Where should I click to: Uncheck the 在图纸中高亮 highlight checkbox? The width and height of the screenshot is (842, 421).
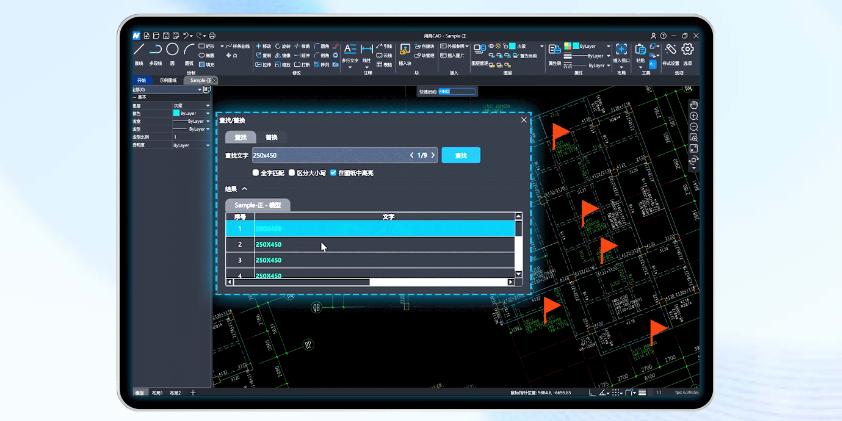pyautogui.click(x=333, y=173)
